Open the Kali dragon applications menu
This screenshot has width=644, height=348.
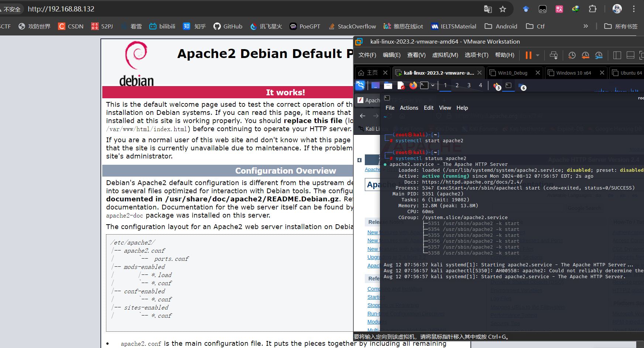point(360,85)
